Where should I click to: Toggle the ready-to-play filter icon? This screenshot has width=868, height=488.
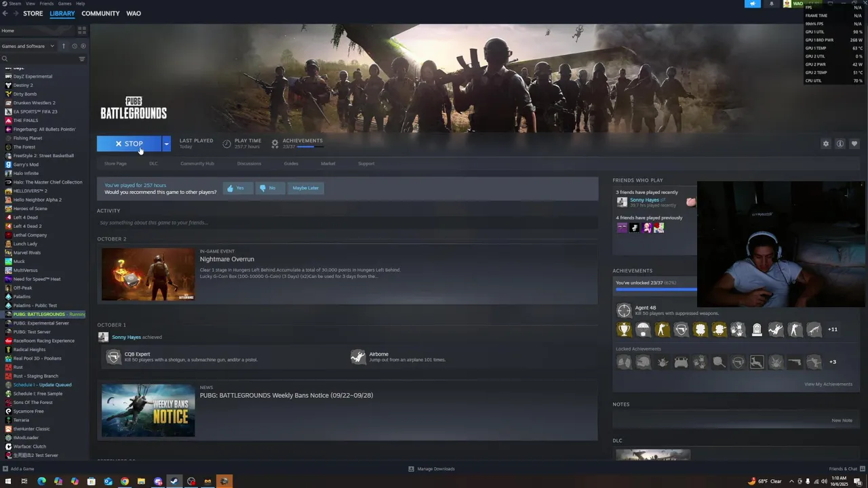[83, 46]
